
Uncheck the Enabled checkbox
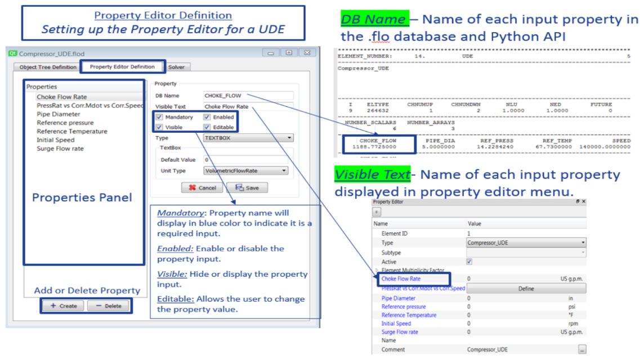[207, 118]
